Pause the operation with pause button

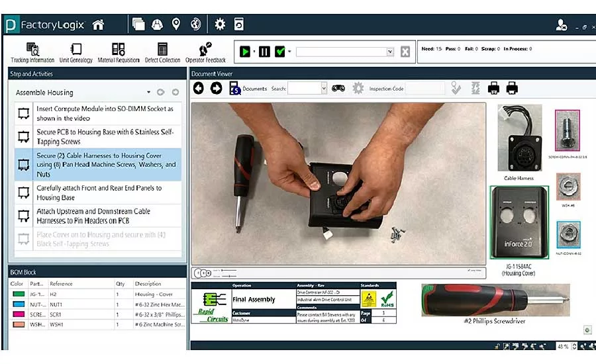264,52
